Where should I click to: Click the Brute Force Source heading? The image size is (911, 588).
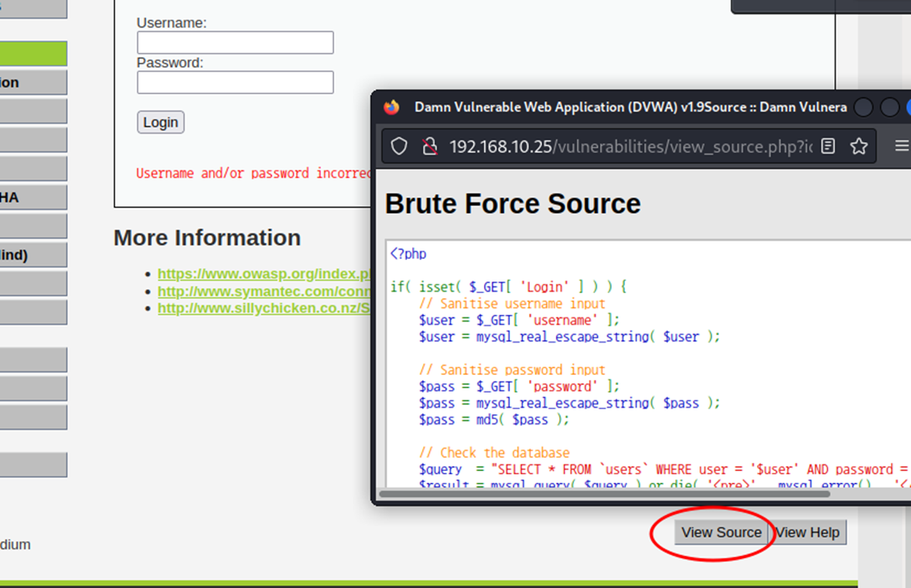pos(512,204)
